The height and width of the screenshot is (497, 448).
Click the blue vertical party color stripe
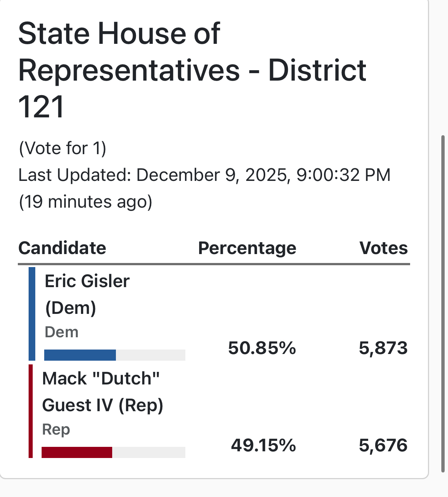[x=32, y=314]
